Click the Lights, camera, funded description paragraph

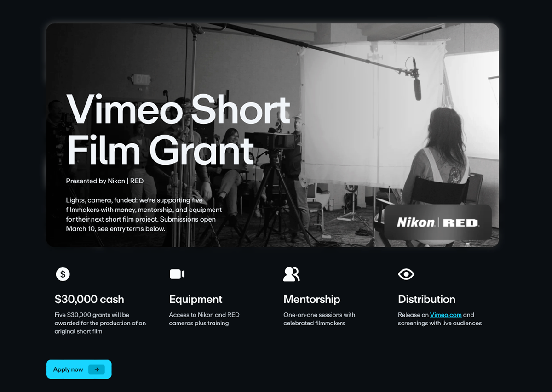pos(144,215)
